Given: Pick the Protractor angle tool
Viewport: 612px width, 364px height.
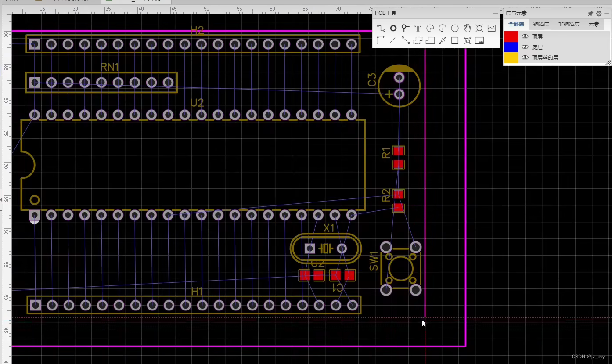Looking at the screenshot, I should pos(393,40).
